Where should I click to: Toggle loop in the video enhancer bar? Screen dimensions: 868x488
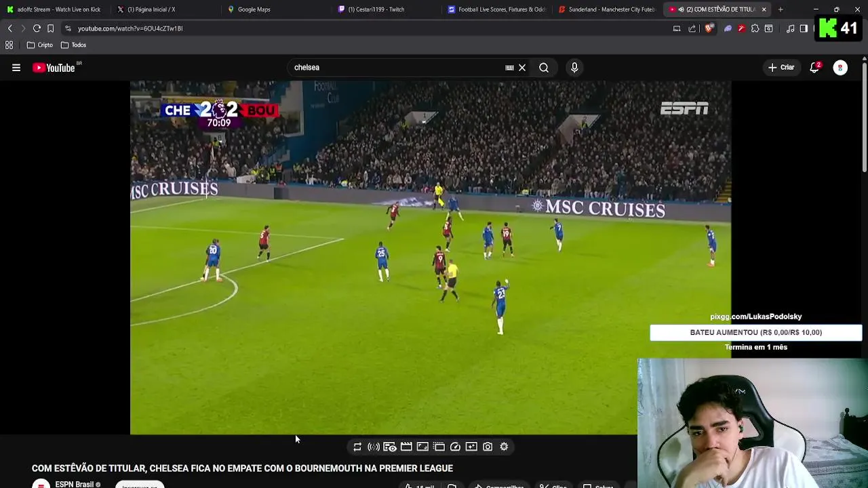point(357,447)
